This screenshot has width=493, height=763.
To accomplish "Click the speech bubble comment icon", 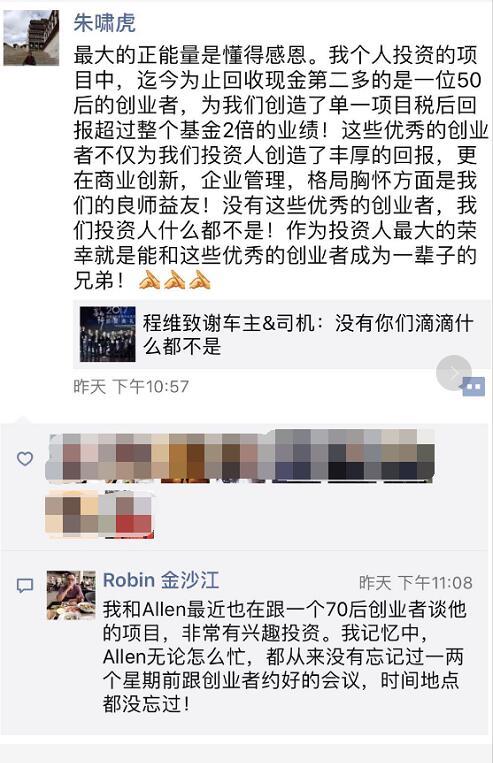I will pos(25,585).
